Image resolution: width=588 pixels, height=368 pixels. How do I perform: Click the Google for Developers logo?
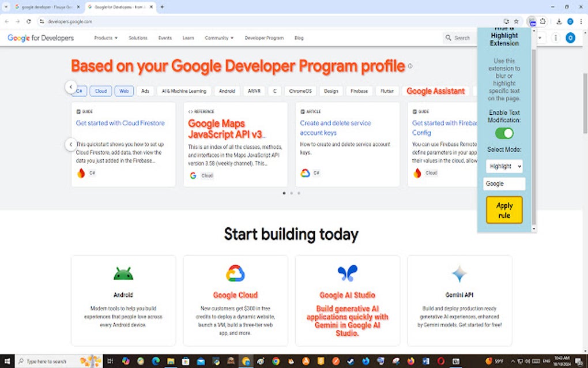pos(40,37)
